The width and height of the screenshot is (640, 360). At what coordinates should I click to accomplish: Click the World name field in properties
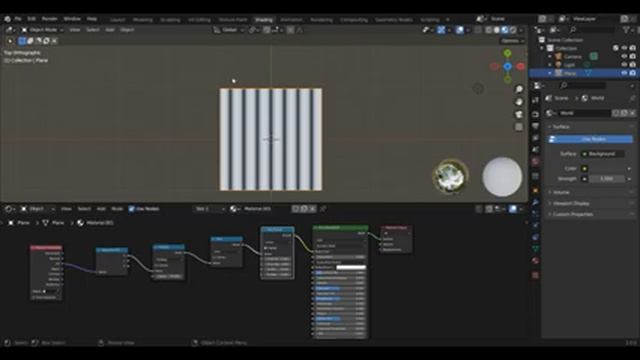pos(584,113)
